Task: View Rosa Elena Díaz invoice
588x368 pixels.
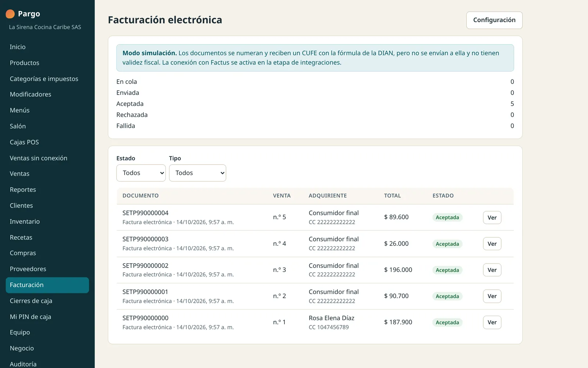Action: pyautogui.click(x=492, y=322)
